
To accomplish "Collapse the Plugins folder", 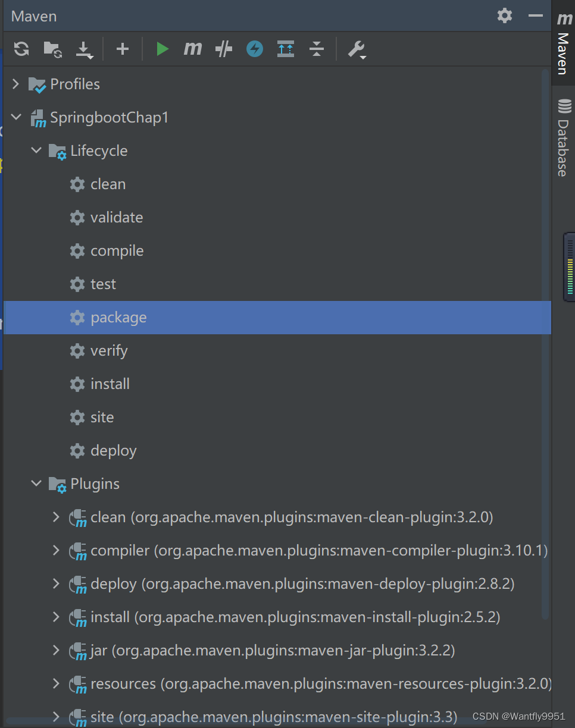I will coord(36,484).
